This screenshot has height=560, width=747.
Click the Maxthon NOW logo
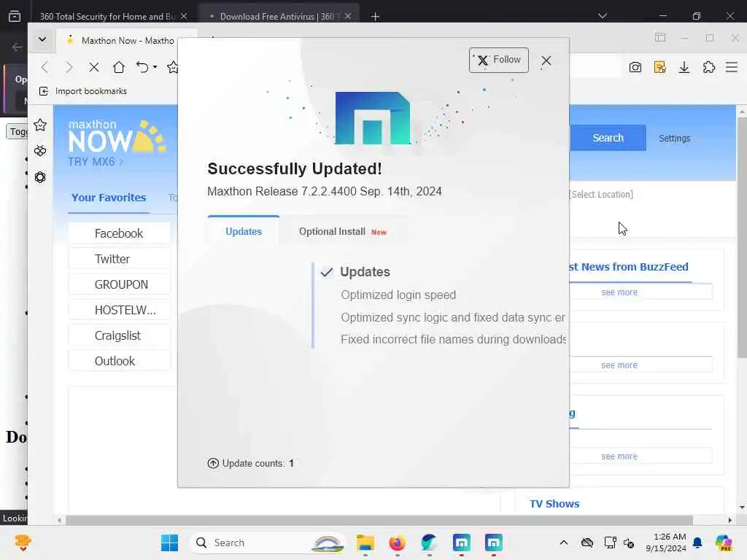pyautogui.click(x=117, y=136)
